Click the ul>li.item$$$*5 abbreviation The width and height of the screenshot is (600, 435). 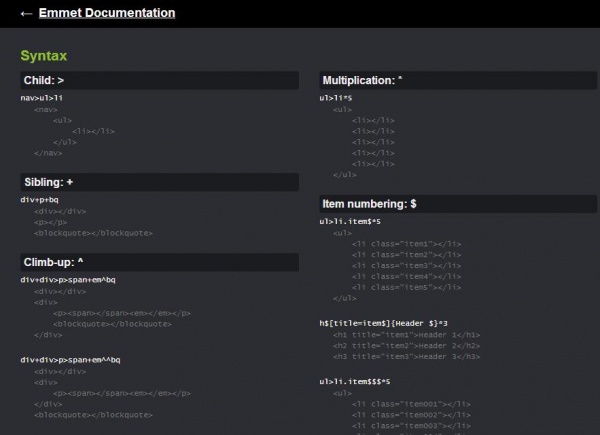click(354, 382)
